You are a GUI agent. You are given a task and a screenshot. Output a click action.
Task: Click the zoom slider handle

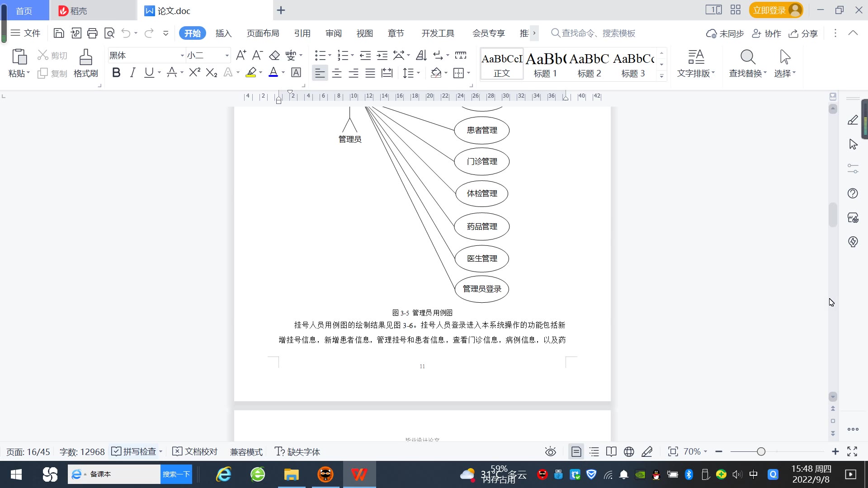761,451
